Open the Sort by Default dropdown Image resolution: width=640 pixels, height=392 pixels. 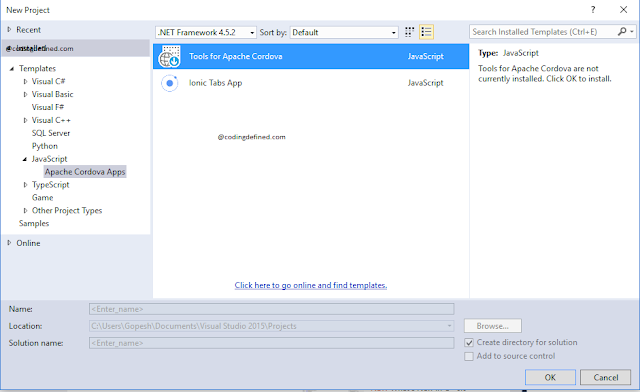pos(344,32)
